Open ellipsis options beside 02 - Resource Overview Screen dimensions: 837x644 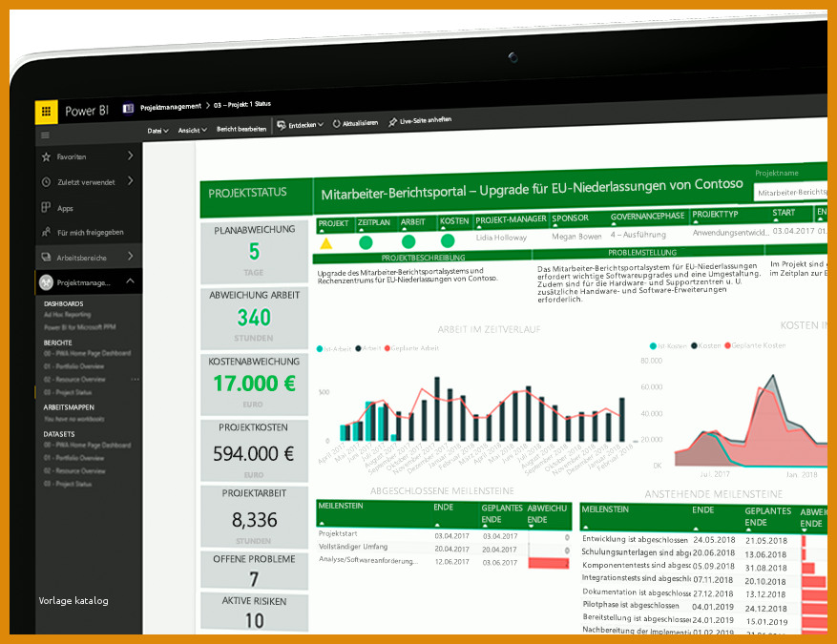[x=136, y=380]
